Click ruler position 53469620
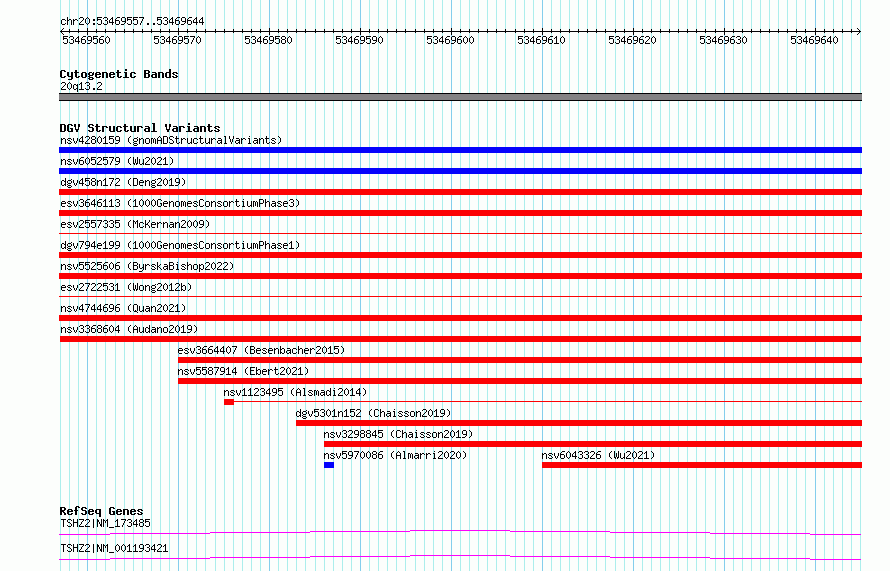This screenshot has width=890, height=571. pyautogui.click(x=632, y=40)
